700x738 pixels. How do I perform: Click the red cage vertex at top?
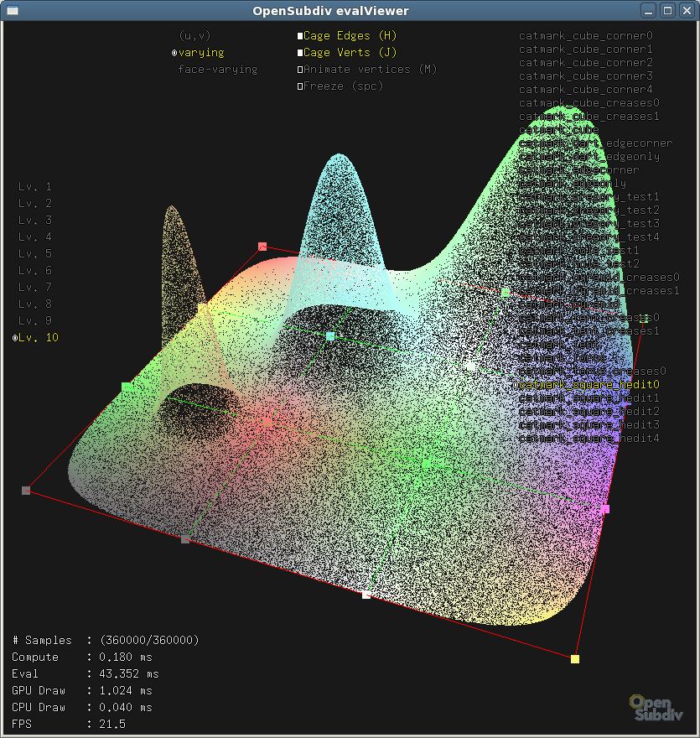click(262, 247)
